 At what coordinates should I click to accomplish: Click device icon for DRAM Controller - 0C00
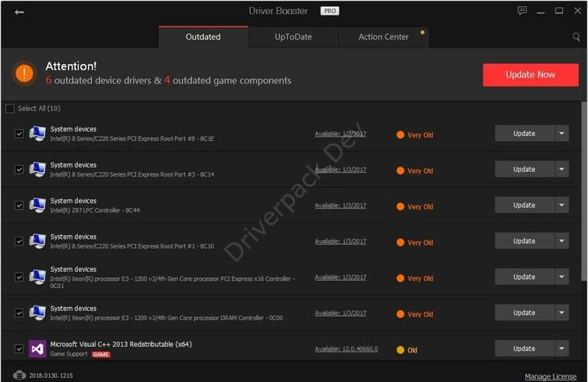[x=37, y=313]
